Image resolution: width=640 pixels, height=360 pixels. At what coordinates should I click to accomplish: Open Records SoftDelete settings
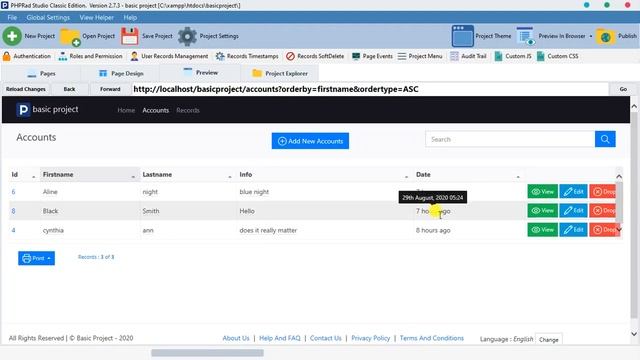coord(315,56)
